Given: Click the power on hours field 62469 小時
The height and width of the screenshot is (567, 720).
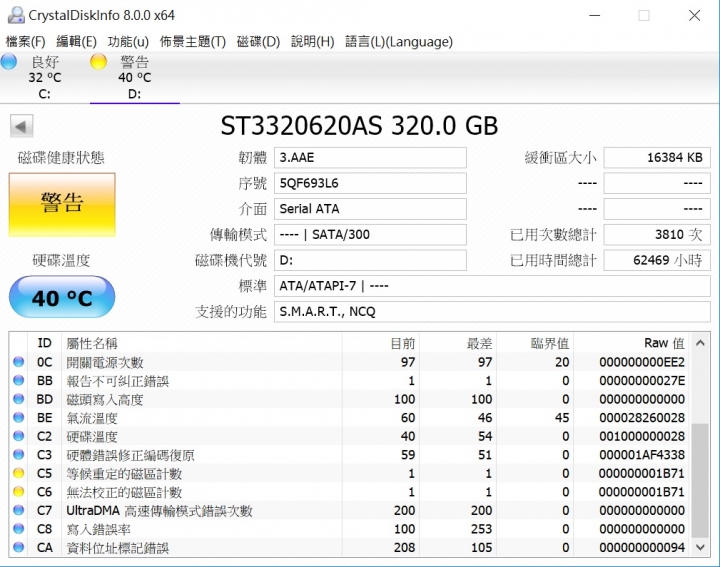Looking at the screenshot, I should 657,260.
